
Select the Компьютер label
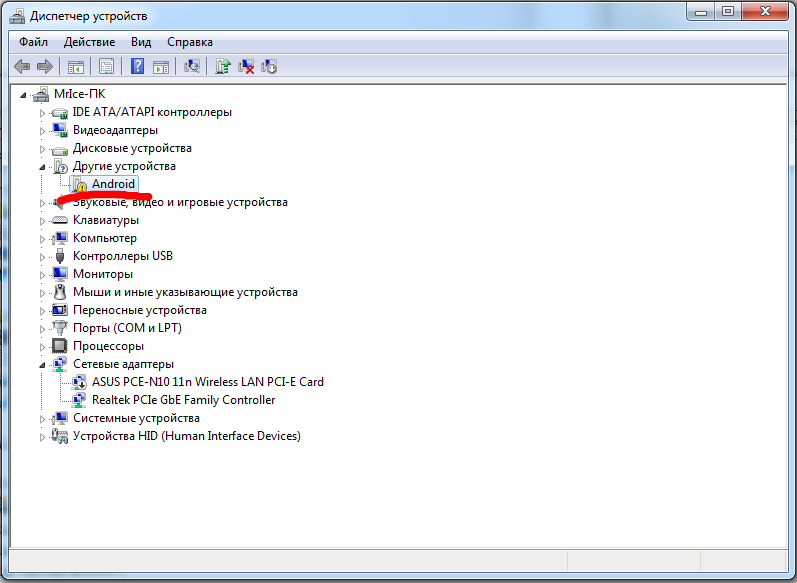coord(105,238)
